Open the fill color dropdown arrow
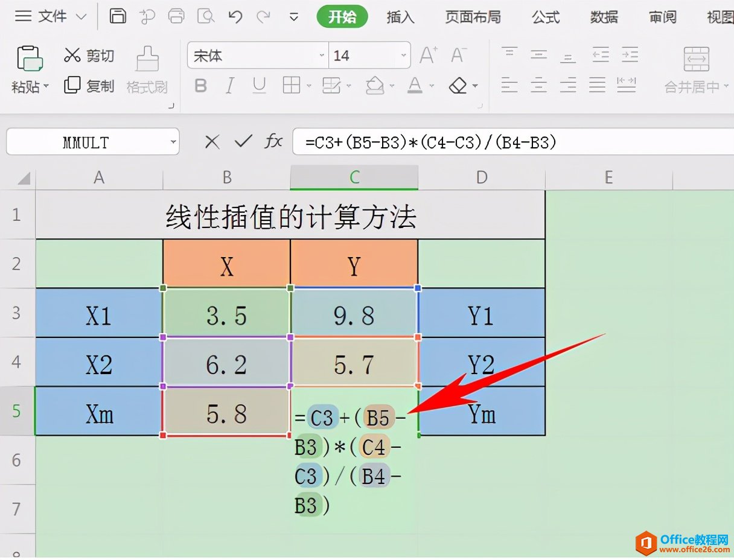The width and height of the screenshot is (734, 560). point(392,86)
